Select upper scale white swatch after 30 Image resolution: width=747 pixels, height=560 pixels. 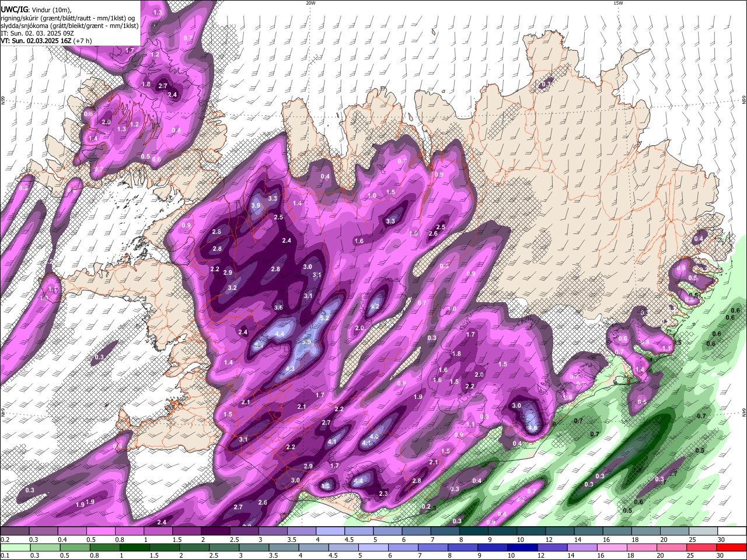click(732, 531)
